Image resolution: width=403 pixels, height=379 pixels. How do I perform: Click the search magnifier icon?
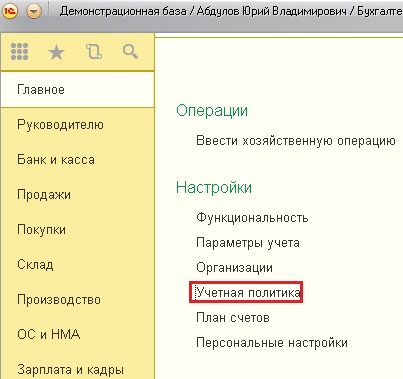point(130,52)
